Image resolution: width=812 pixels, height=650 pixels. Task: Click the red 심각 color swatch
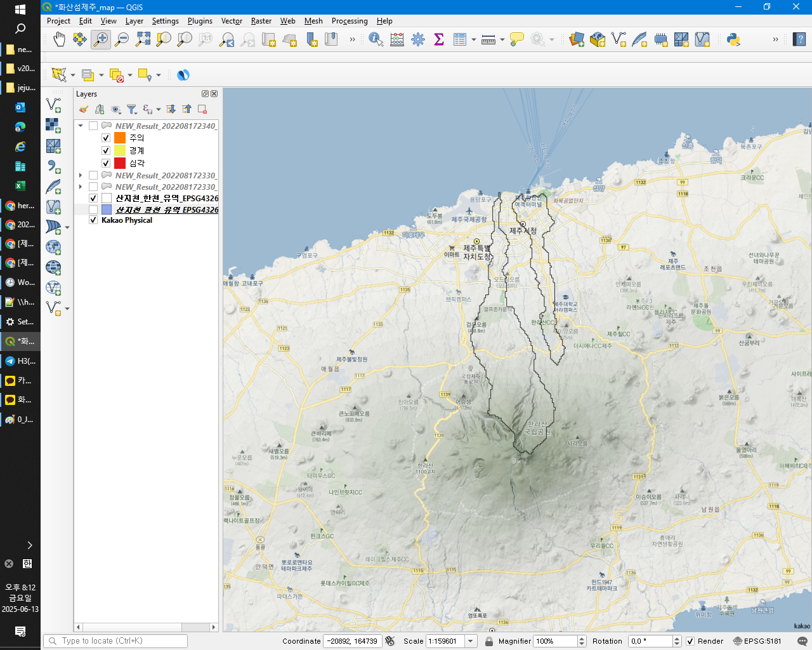[120, 163]
